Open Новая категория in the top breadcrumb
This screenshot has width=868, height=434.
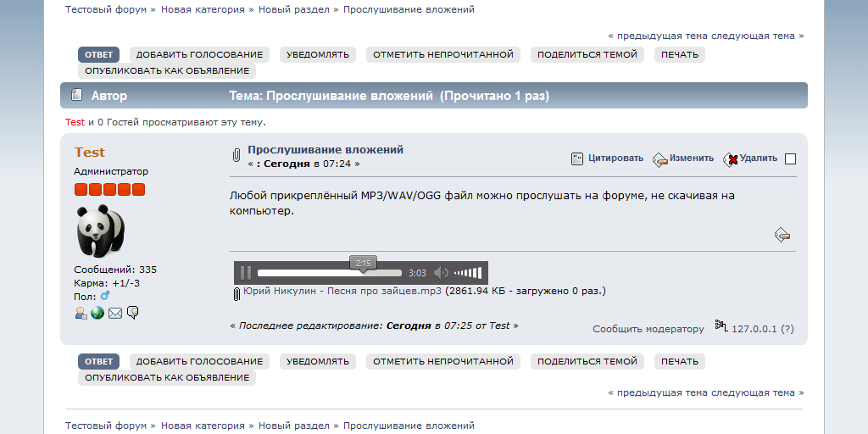point(203,9)
